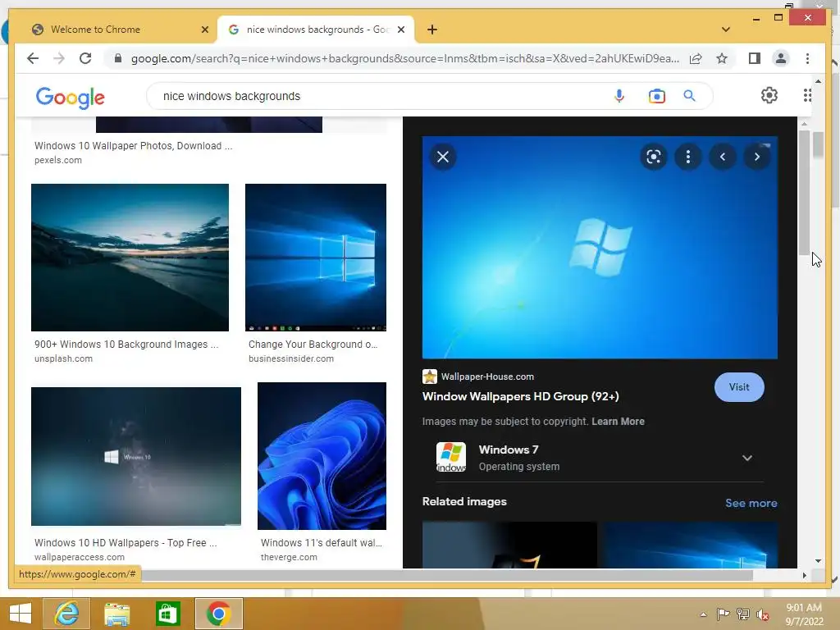
Task: Reload the current page
Action: (85, 58)
